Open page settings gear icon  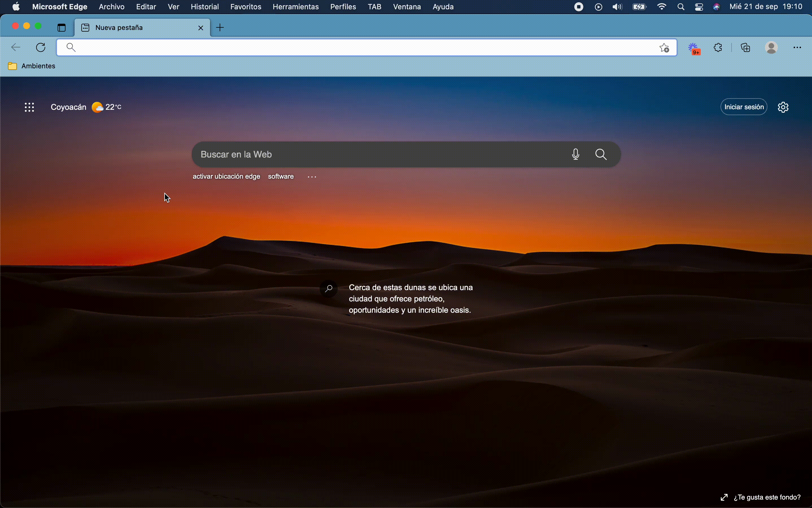coord(784,108)
